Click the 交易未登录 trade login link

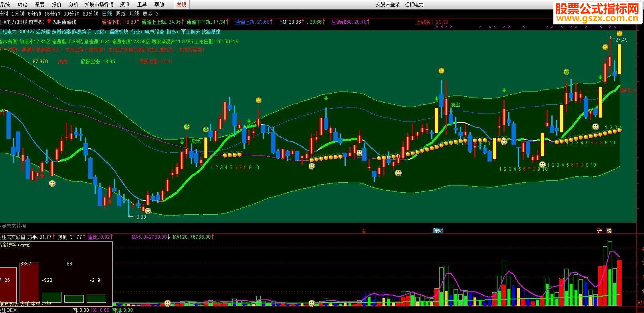(x=387, y=4)
